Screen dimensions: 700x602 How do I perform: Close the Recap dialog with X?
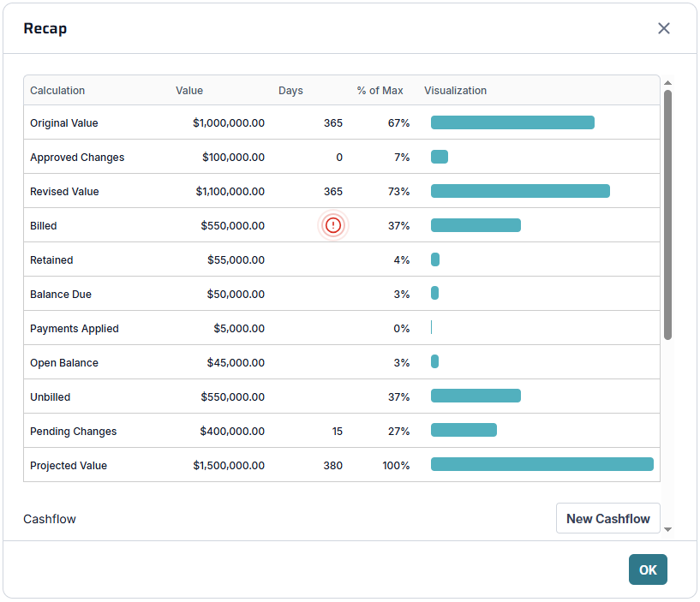click(664, 28)
